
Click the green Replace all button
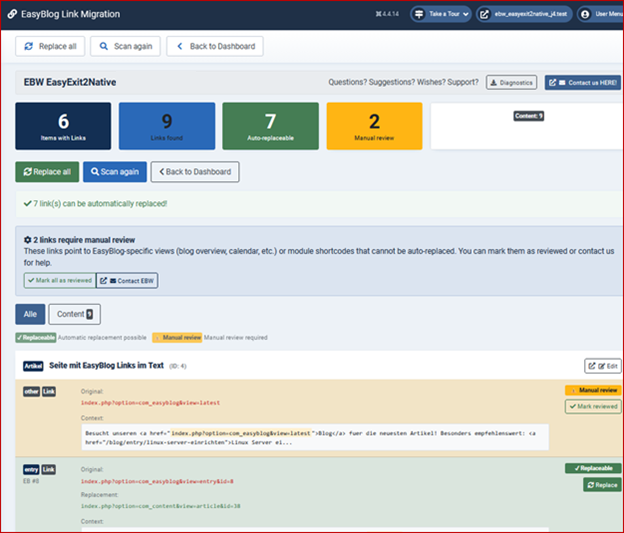(x=47, y=172)
